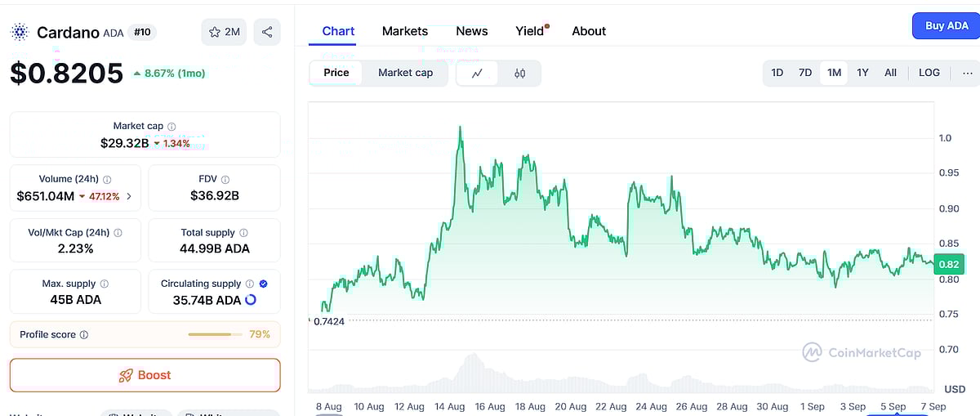
Task: Toggle LOG scale on chart
Action: coord(929,73)
